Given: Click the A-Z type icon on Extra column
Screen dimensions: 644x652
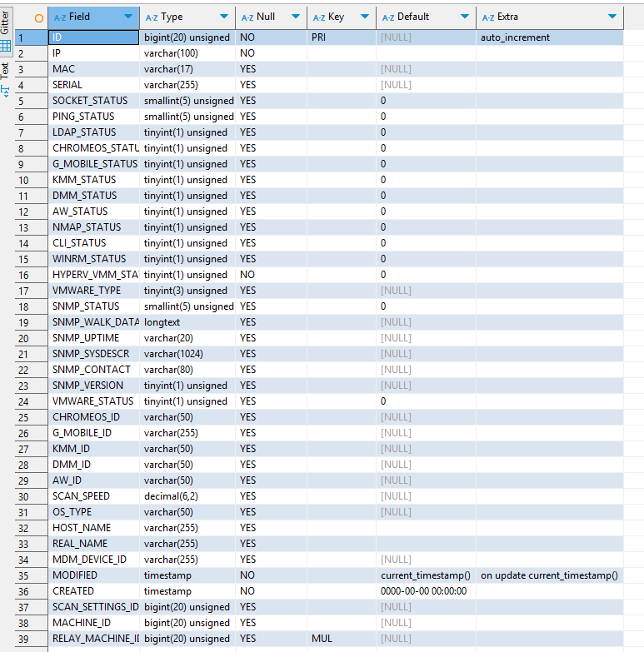Looking at the screenshot, I should tap(488, 17).
